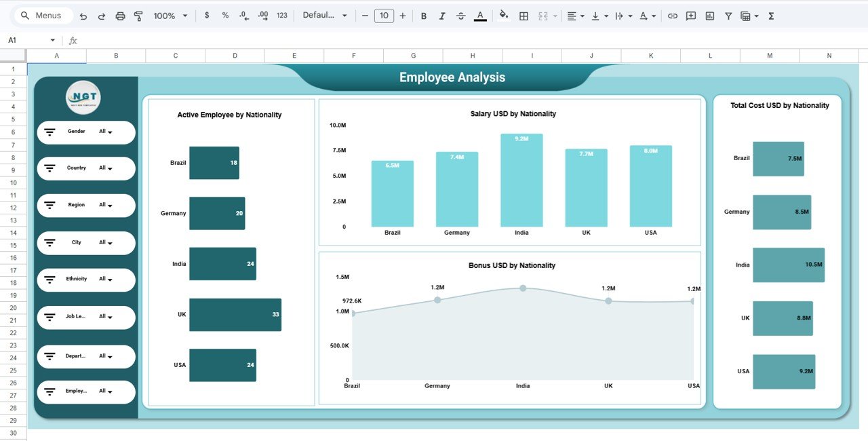This screenshot has width=868, height=441.
Task: Toggle strikethrough formatting
Action: (x=461, y=15)
